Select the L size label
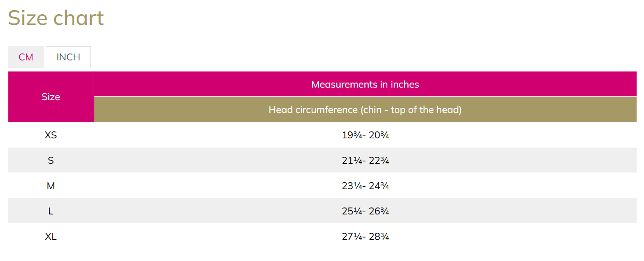 coord(51,211)
